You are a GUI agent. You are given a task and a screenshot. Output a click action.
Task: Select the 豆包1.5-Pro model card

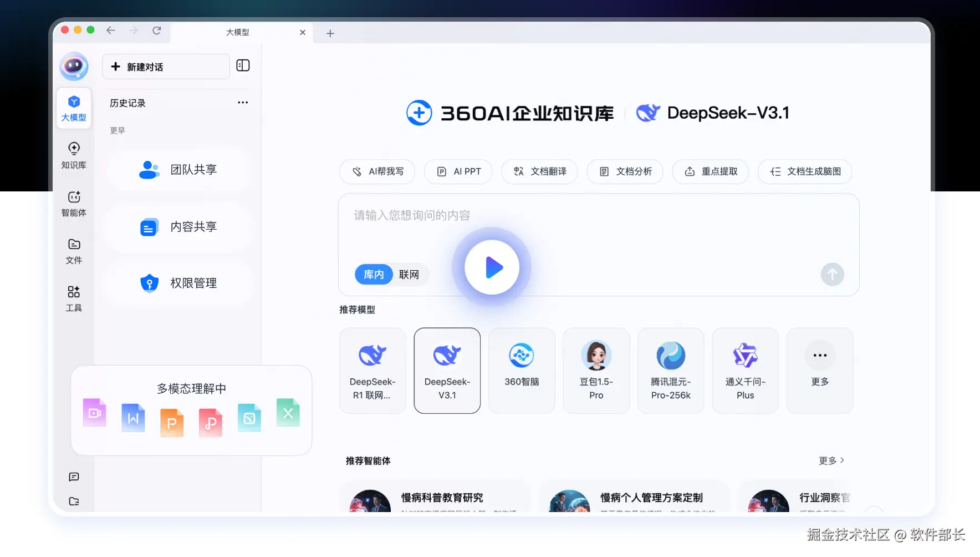pyautogui.click(x=596, y=371)
